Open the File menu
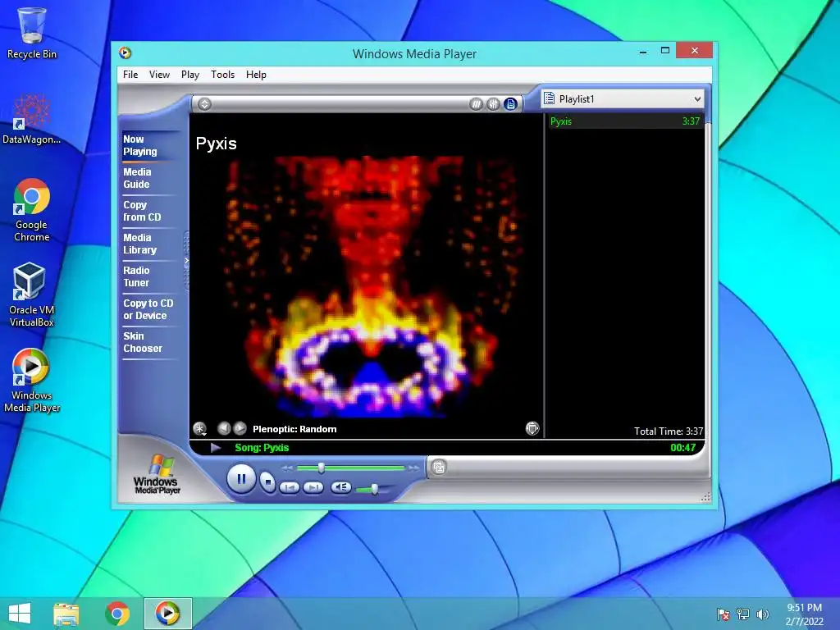The width and height of the screenshot is (840, 630). click(130, 75)
